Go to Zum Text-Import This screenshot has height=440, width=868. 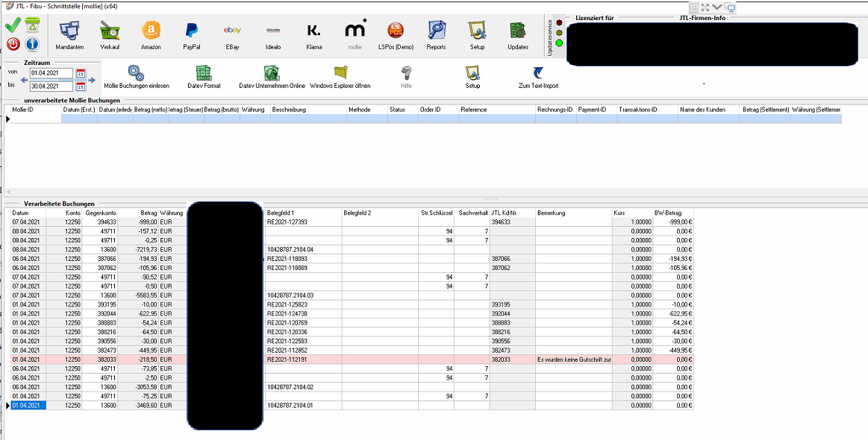[x=538, y=77]
